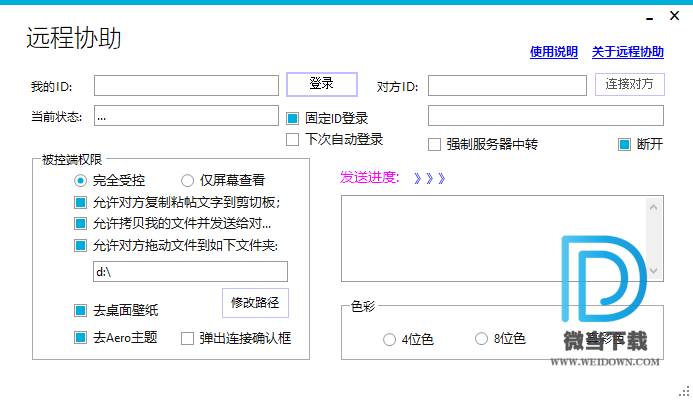Click the 登录 login button
The height and width of the screenshot is (400, 693).
(x=321, y=84)
